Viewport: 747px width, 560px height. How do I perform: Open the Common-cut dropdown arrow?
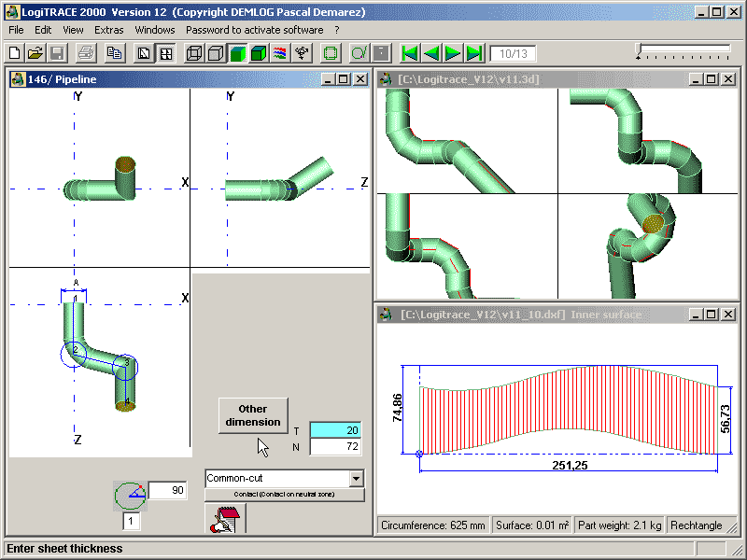(x=356, y=479)
